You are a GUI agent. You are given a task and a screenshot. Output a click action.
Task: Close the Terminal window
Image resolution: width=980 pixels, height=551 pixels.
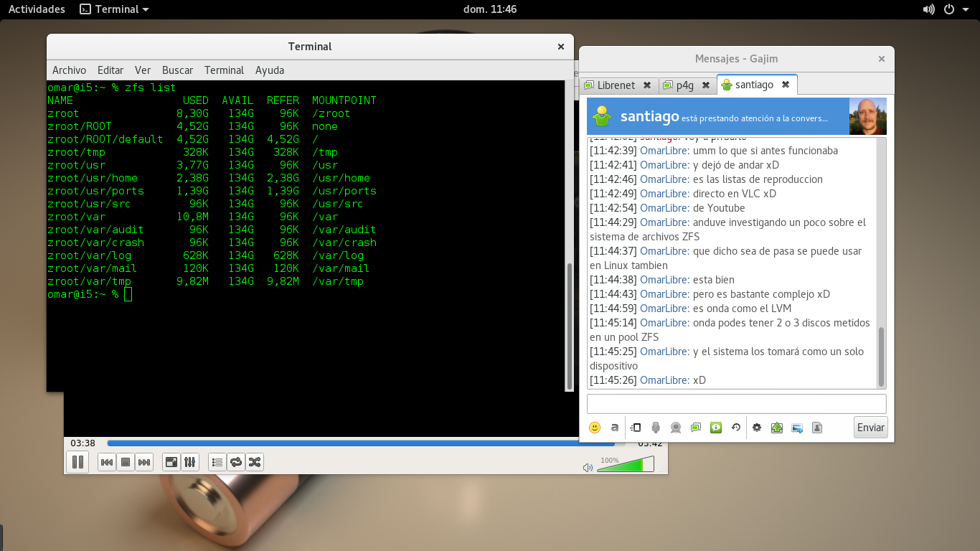(x=561, y=47)
